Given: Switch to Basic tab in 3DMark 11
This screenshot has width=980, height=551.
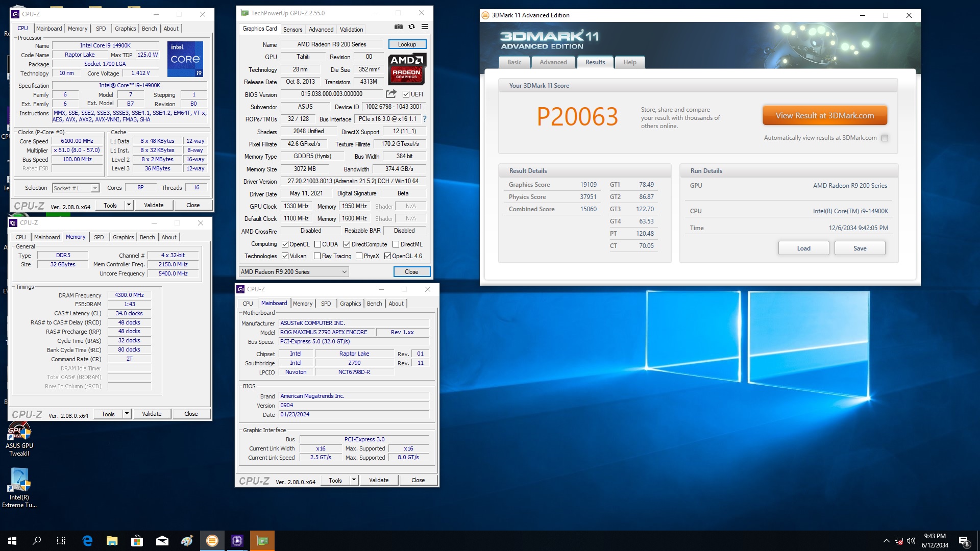Looking at the screenshot, I should click(514, 62).
